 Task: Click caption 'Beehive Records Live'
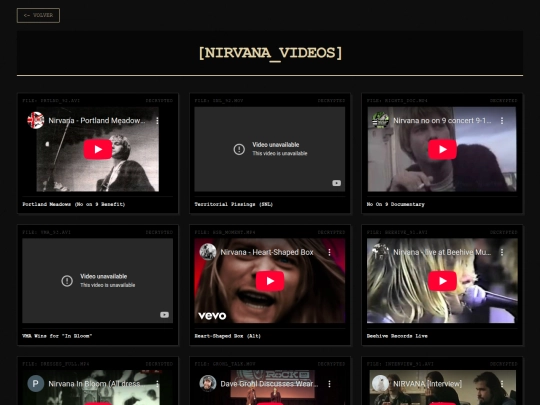(x=397, y=336)
